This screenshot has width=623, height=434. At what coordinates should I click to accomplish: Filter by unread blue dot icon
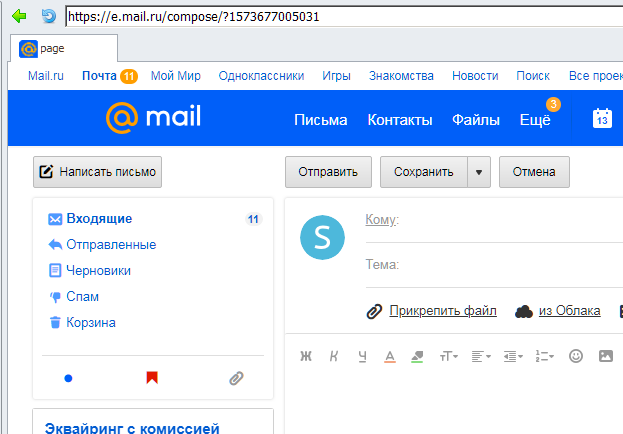point(68,378)
